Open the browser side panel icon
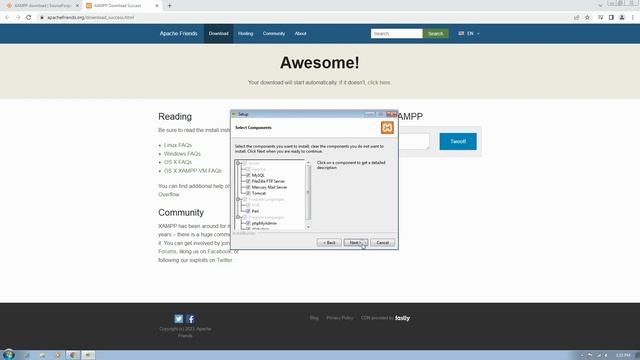 point(611,18)
